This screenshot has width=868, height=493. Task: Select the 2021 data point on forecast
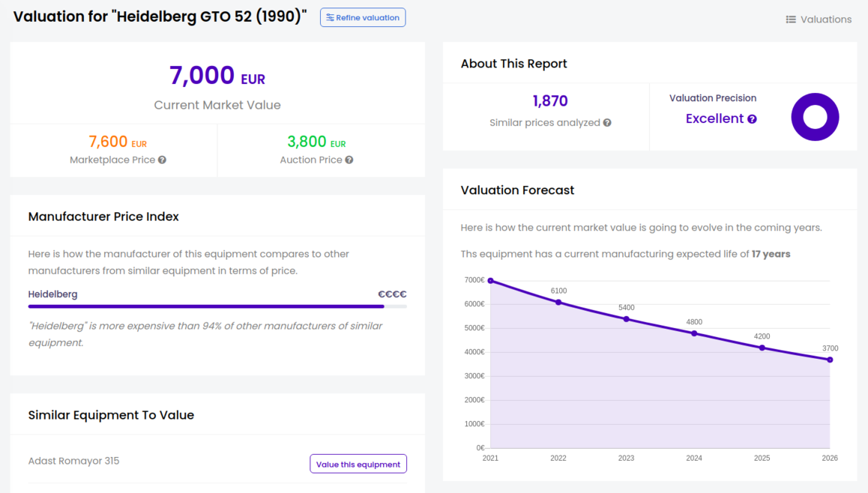490,281
